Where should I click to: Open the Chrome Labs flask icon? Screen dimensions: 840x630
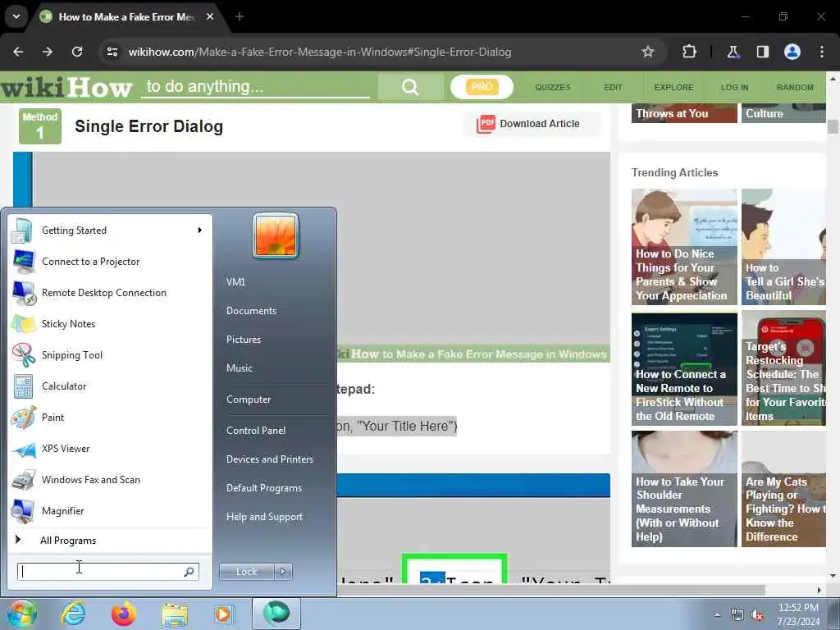click(x=733, y=52)
